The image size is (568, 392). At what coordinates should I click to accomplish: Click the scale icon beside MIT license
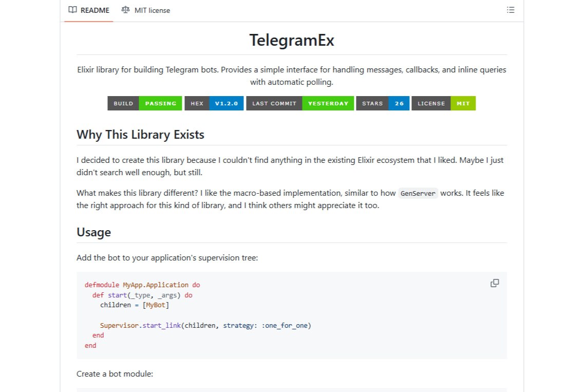coord(125,10)
